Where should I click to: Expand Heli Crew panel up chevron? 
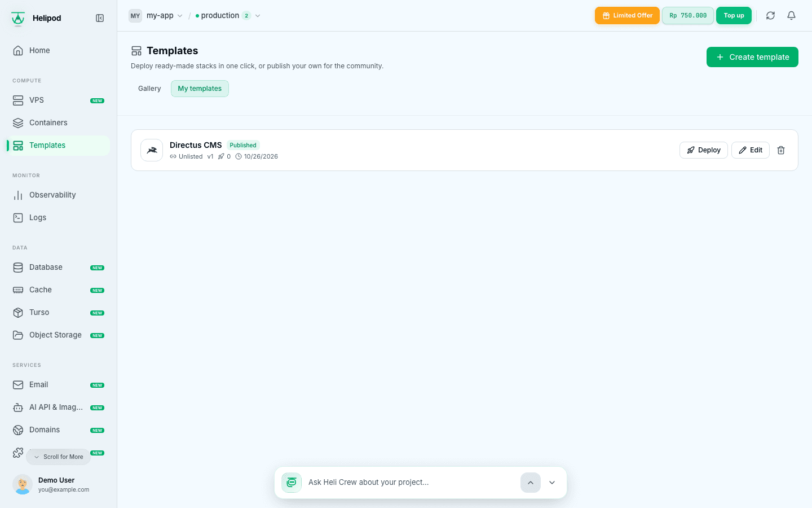tap(531, 483)
